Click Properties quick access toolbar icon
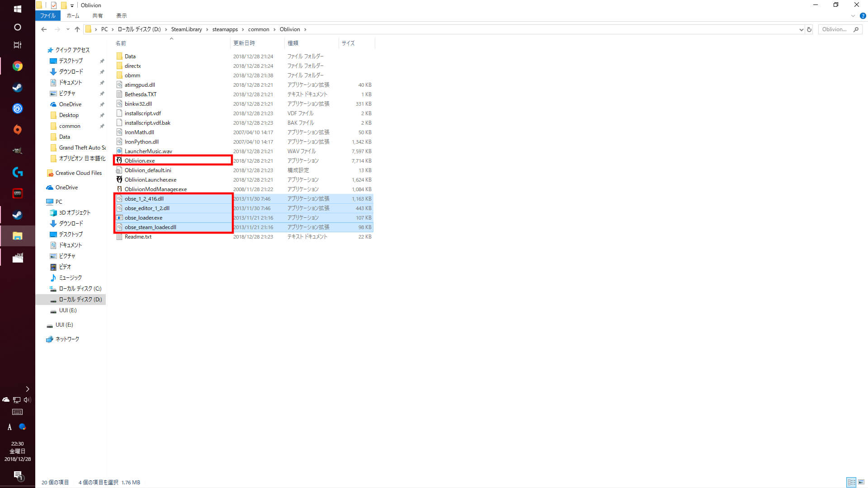Screen dimensions: 868x488 (x=54, y=5)
